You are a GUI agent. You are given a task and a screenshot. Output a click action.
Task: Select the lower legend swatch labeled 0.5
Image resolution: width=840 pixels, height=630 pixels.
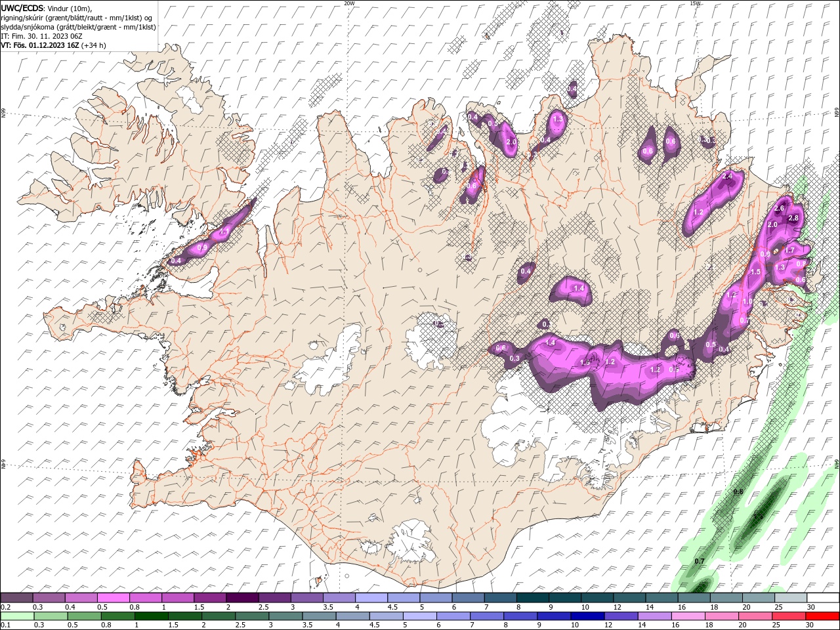(84, 616)
